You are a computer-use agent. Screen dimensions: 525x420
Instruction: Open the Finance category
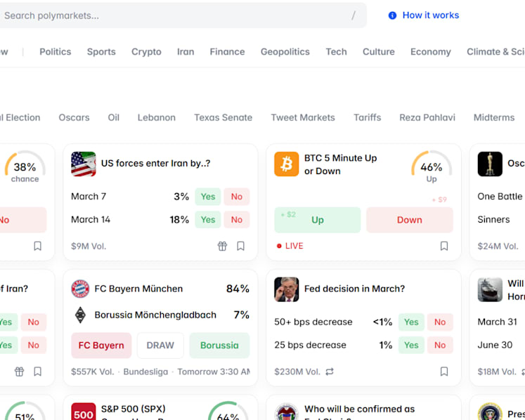point(227,52)
